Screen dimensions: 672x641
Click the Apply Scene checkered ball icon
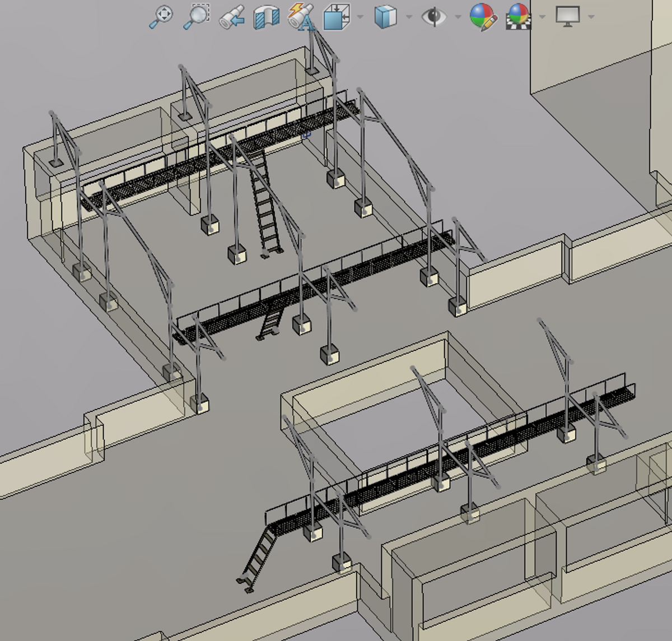(518, 17)
